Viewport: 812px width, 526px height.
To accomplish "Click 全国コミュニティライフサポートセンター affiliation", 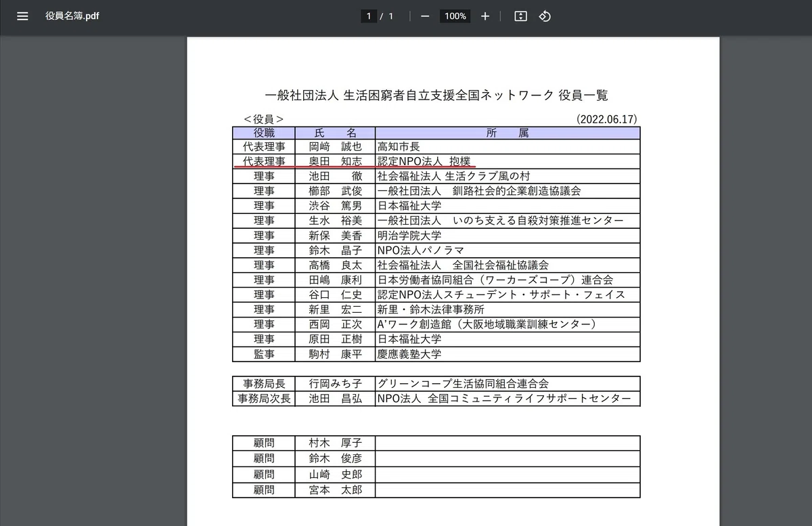I will [x=529, y=399].
